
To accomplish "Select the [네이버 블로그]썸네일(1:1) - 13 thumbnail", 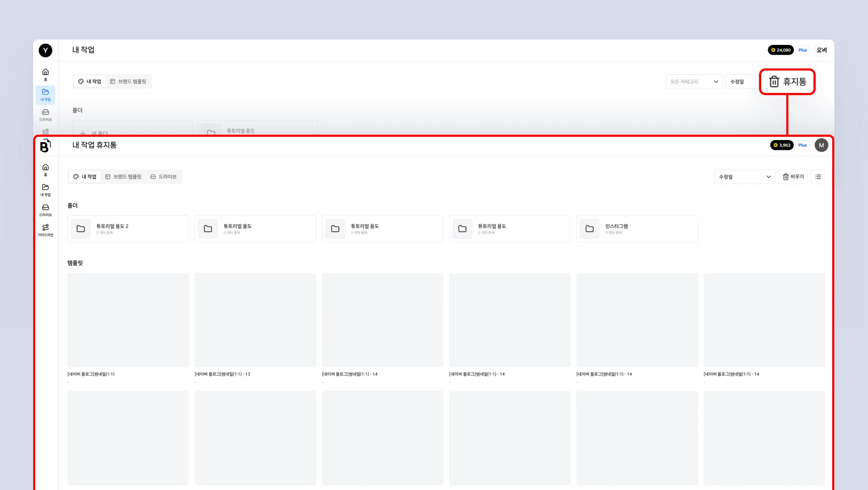I will click(x=255, y=320).
